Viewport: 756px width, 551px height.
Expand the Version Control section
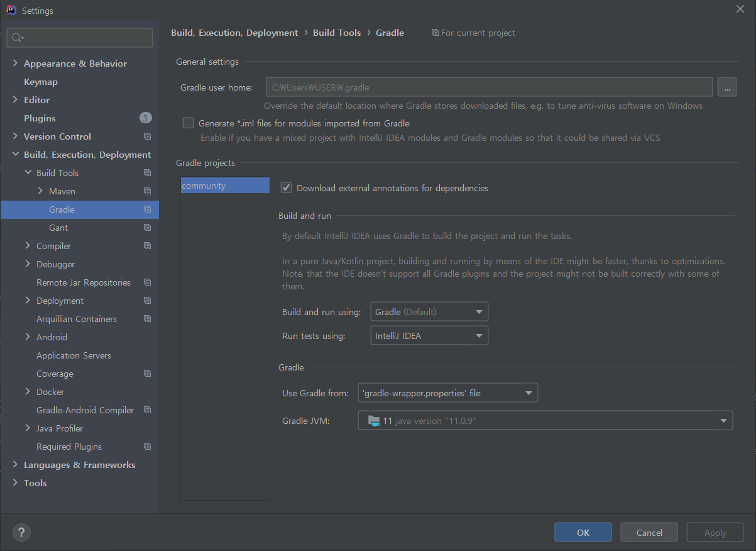tap(15, 136)
